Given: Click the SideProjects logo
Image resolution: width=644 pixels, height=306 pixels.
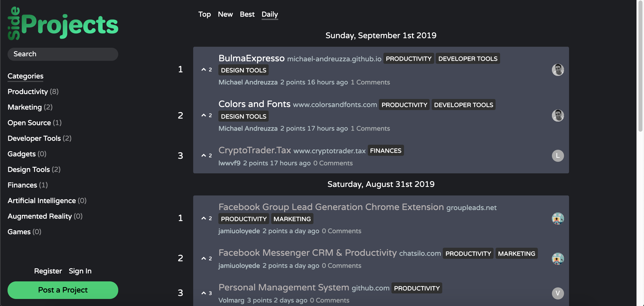Looking at the screenshot, I should [62, 24].
